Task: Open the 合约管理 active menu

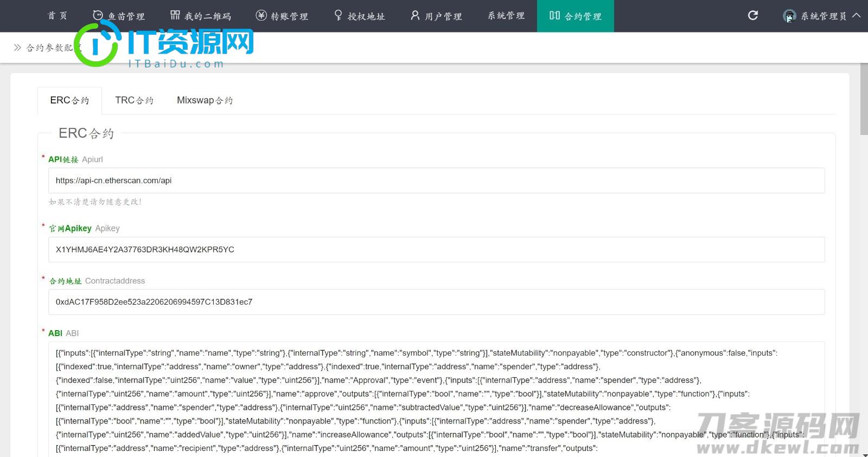Action: click(576, 16)
